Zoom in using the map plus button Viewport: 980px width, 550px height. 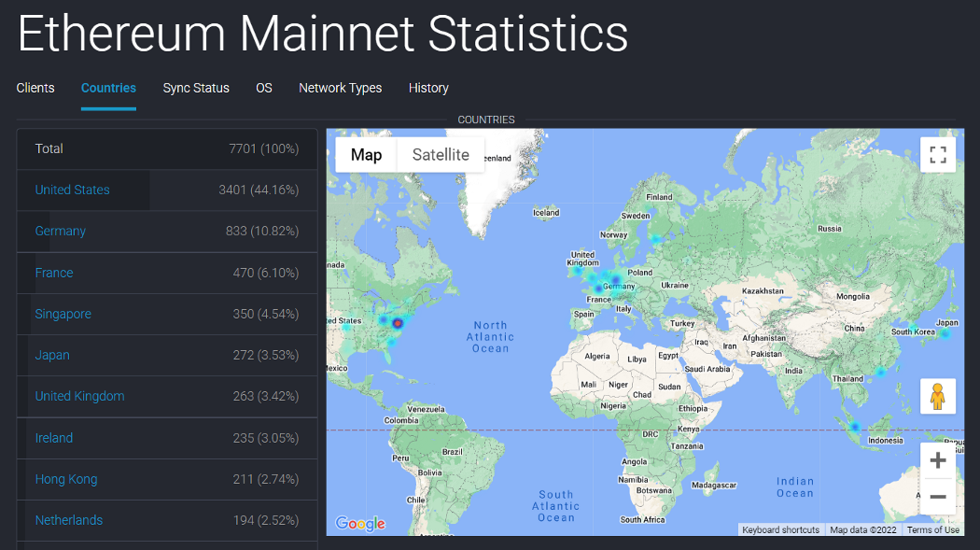point(938,460)
